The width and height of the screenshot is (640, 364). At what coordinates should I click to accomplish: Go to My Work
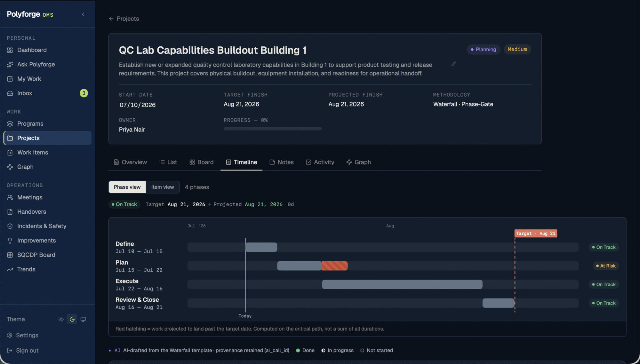click(x=47, y=79)
